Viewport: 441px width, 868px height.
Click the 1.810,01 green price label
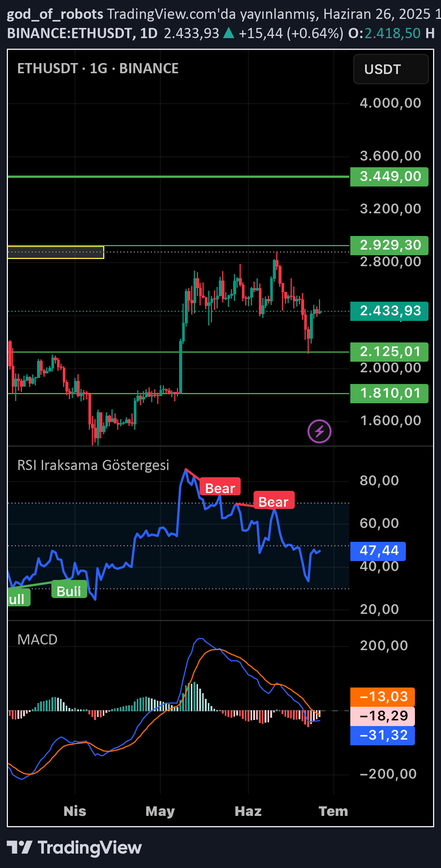pos(389,393)
